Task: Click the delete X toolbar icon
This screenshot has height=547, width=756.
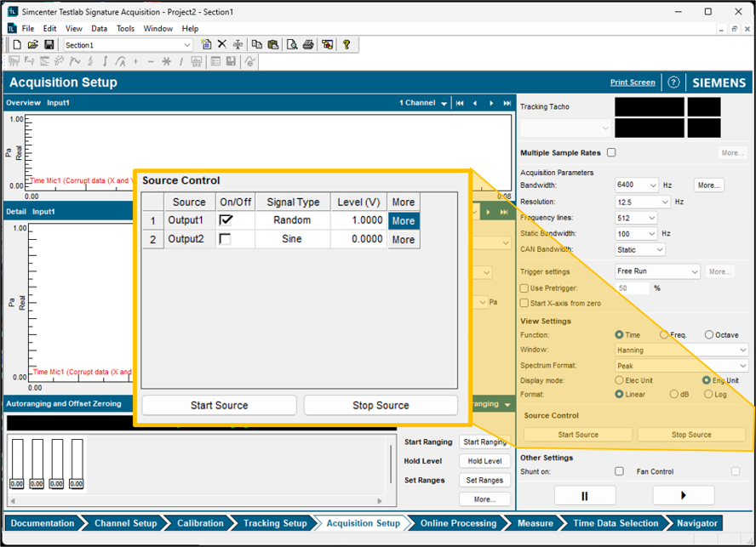Action: click(222, 44)
